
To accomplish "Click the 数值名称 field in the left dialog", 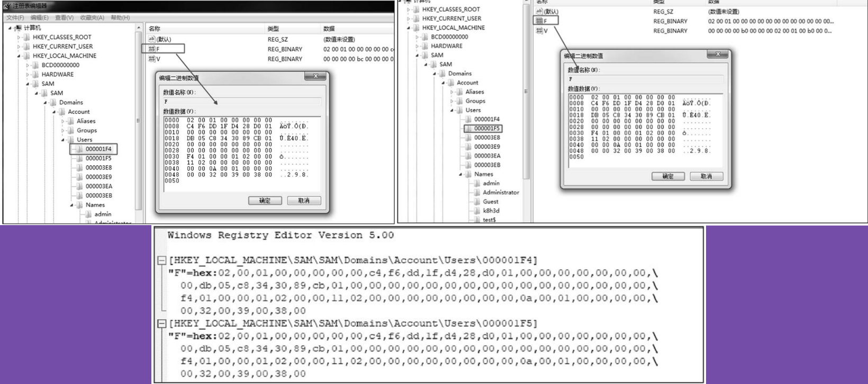I will click(x=242, y=101).
